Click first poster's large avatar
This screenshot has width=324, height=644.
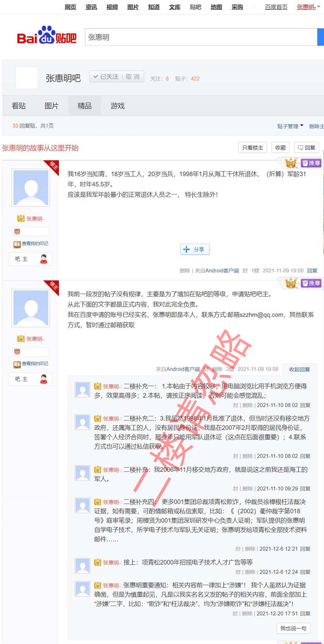tap(31, 188)
